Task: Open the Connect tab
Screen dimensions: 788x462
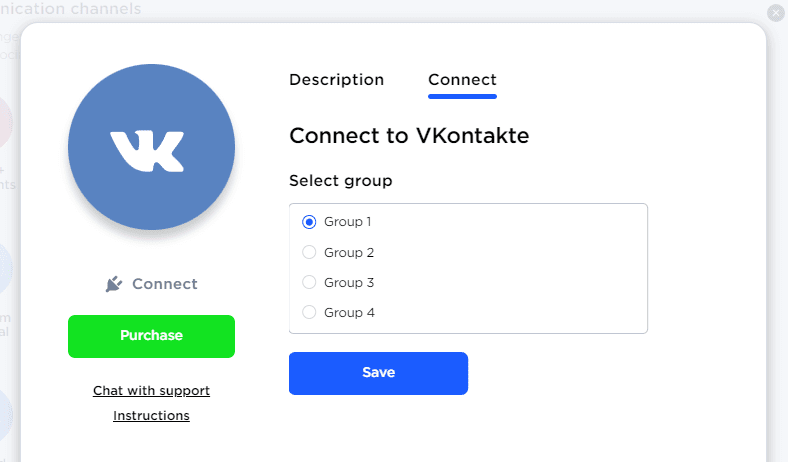Action: 462,80
